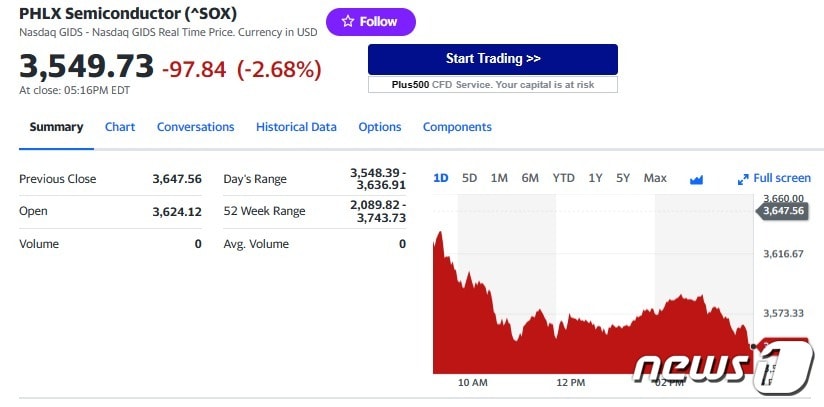Choose the 1D chart range
Screen dimensions: 824x407
440,178
